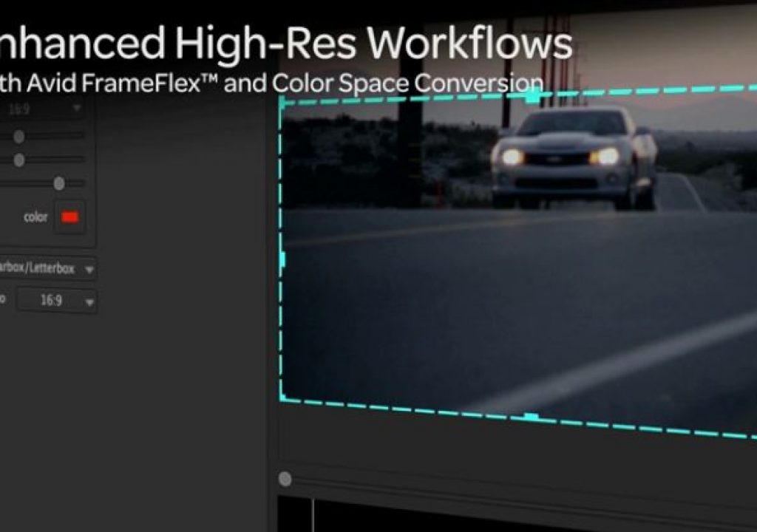
Task: Click the bottom center framing box handle
Action: (531, 417)
